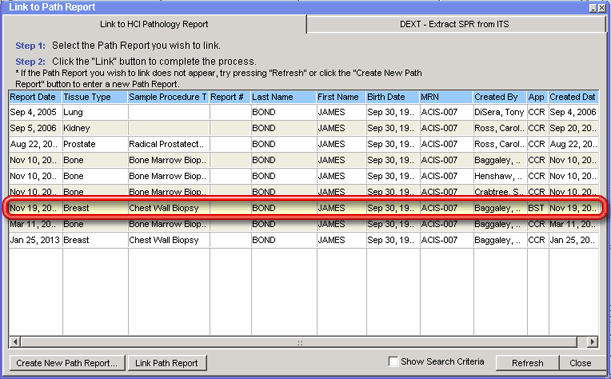Click Chest Wall Biopsy in Jan 25 row
Screen dimensions: 611x379
point(169,240)
